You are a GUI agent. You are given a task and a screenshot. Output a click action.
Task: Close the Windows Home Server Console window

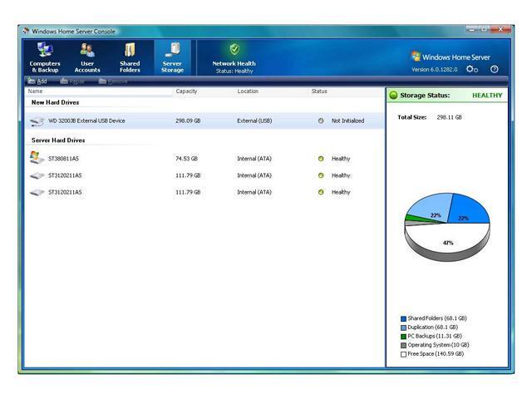(500, 29)
